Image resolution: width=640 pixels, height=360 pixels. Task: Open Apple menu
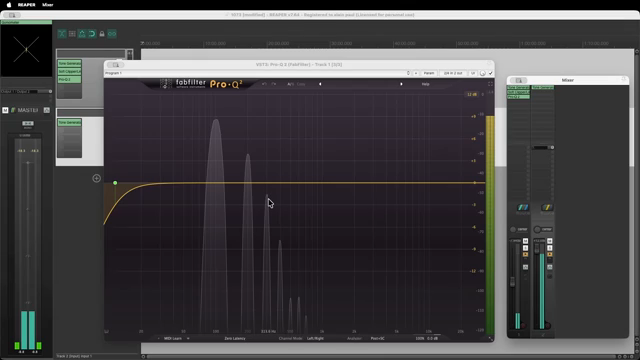(9, 5)
